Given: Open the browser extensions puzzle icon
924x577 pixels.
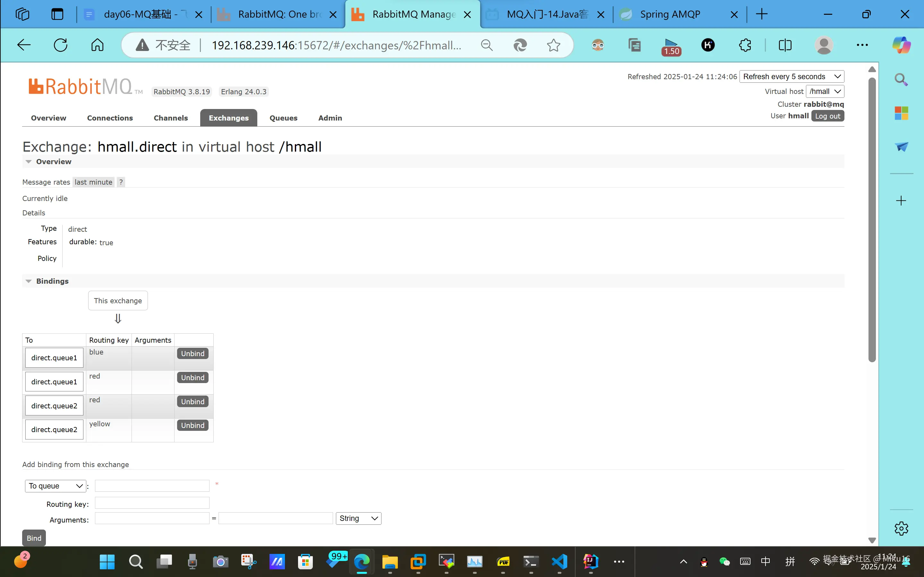Looking at the screenshot, I should click(x=745, y=45).
